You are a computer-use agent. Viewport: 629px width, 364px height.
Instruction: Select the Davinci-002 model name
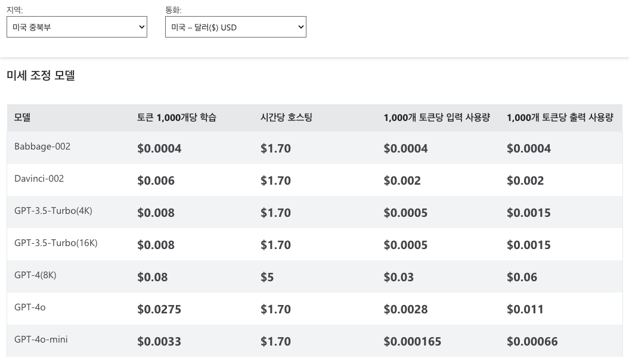coord(39,178)
